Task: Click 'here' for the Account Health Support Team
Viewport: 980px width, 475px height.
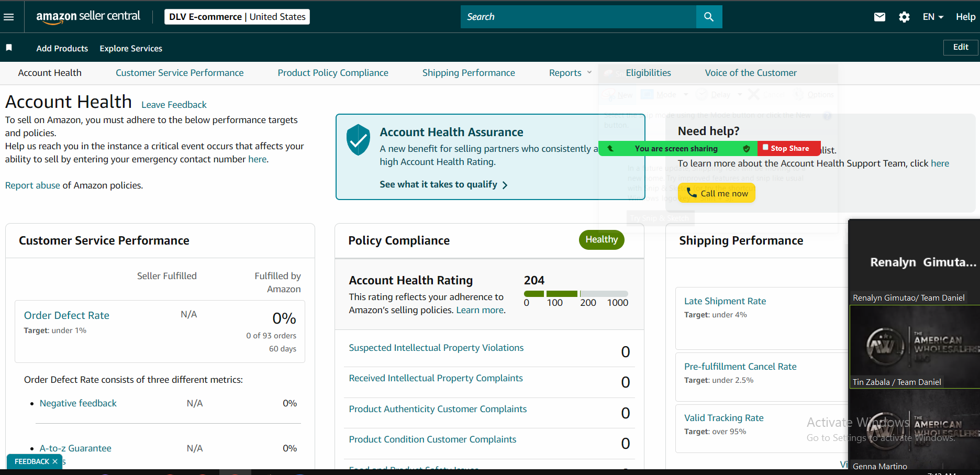Action: click(x=940, y=163)
